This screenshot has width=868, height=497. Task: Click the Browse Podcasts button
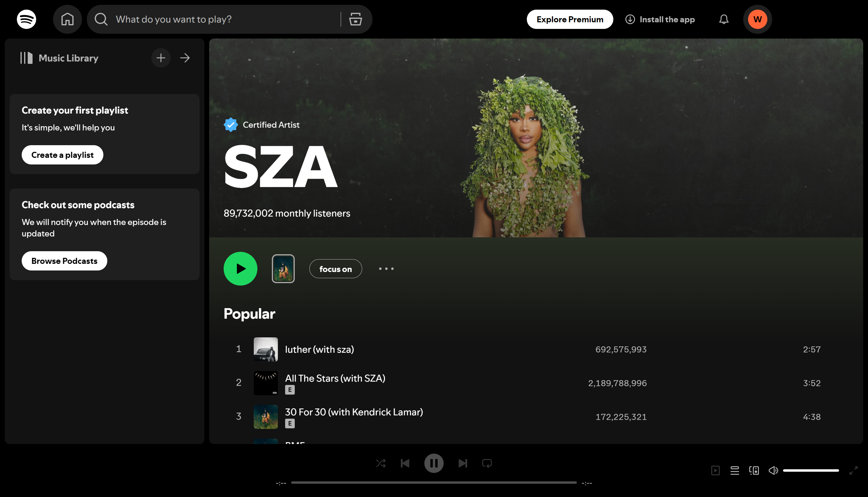point(64,261)
